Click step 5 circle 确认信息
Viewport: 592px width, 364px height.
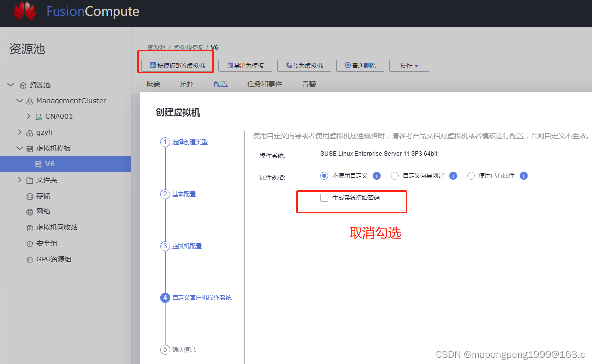(165, 349)
